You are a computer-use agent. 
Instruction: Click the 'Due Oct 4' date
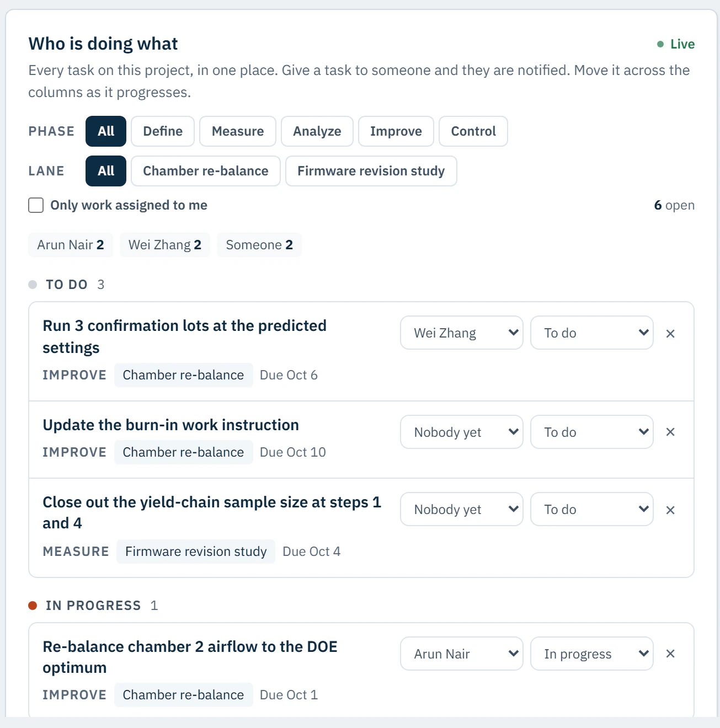312,552
